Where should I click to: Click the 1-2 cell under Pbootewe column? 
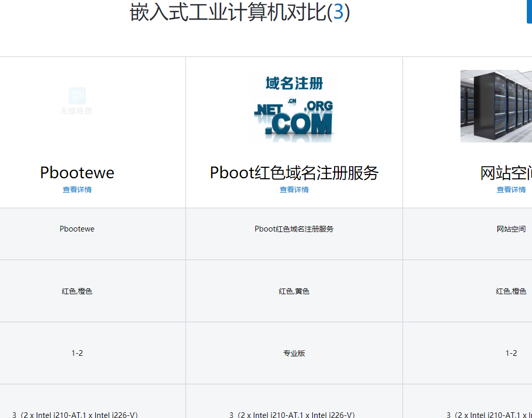point(77,353)
